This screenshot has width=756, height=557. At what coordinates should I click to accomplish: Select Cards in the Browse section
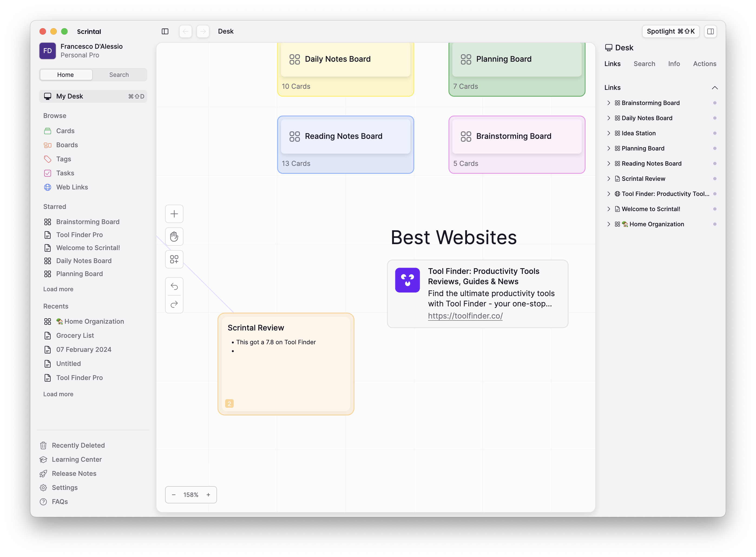pos(65,130)
